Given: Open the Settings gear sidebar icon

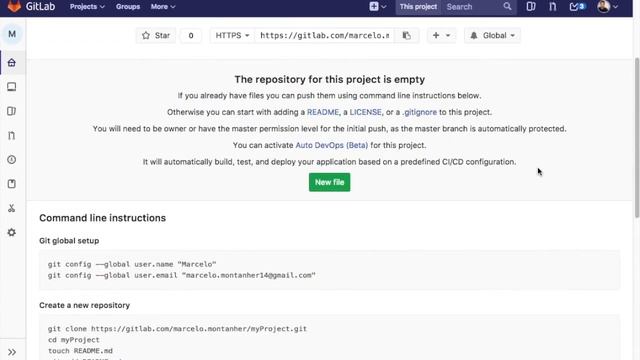Looking at the screenshot, I should [12, 232].
